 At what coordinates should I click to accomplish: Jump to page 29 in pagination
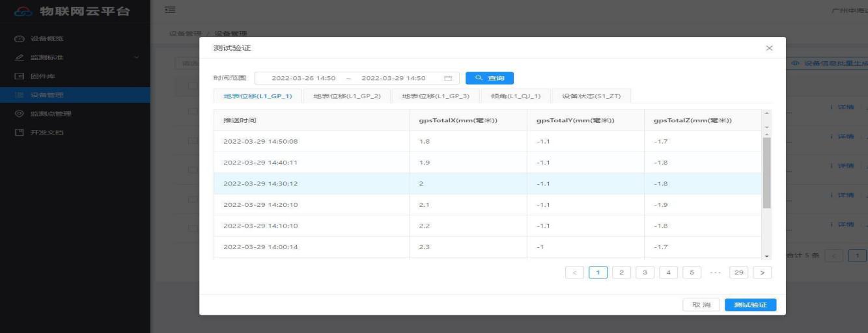pos(738,273)
